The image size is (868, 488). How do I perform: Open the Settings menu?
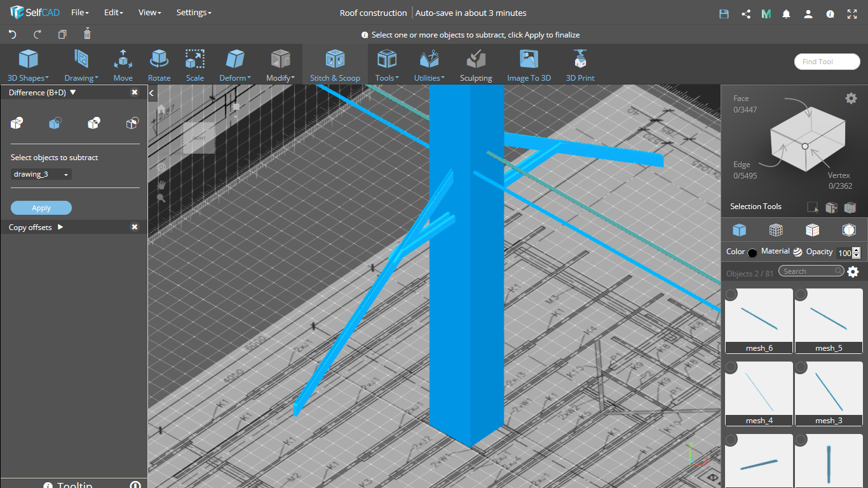coord(194,13)
